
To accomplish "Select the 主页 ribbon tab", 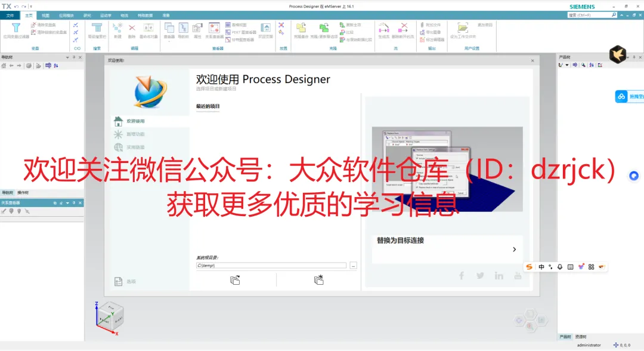I will click(29, 15).
